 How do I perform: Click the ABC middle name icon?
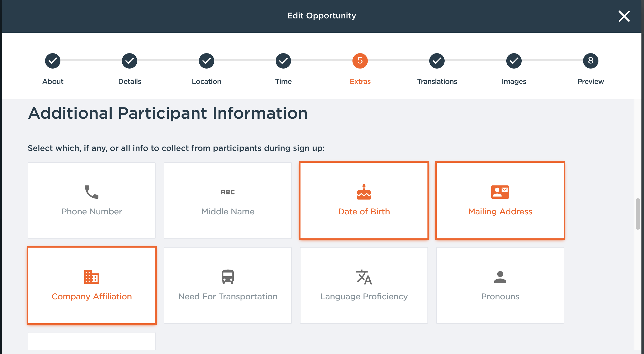pyautogui.click(x=228, y=192)
